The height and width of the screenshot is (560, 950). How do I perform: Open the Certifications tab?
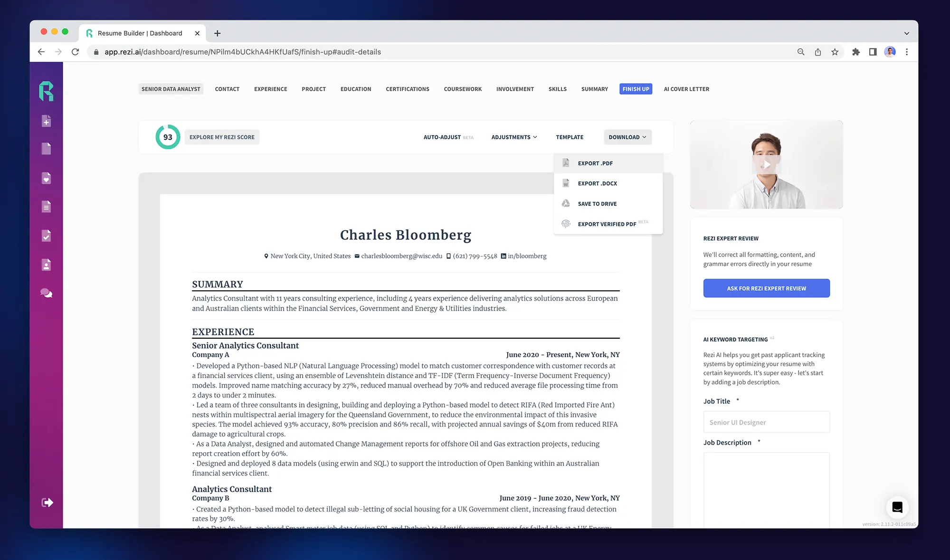(x=408, y=89)
